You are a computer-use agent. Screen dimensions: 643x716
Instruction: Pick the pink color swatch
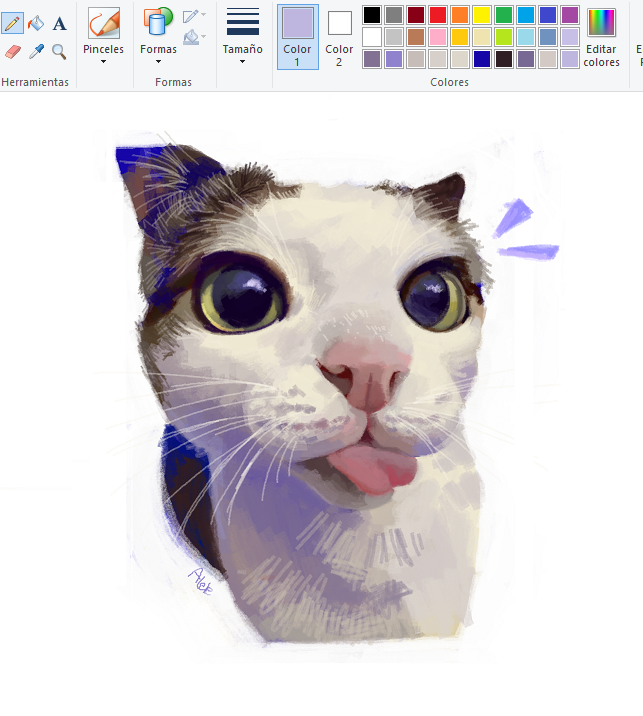tap(438, 37)
